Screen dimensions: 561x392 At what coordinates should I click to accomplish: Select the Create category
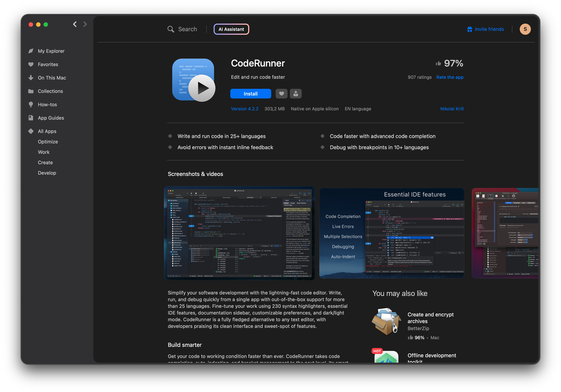click(x=45, y=163)
